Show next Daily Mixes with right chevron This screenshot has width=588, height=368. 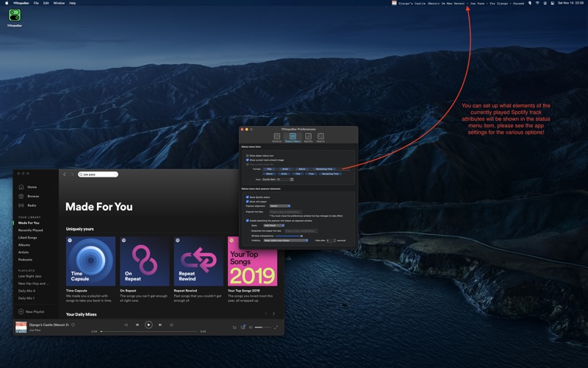pos(273,314)
